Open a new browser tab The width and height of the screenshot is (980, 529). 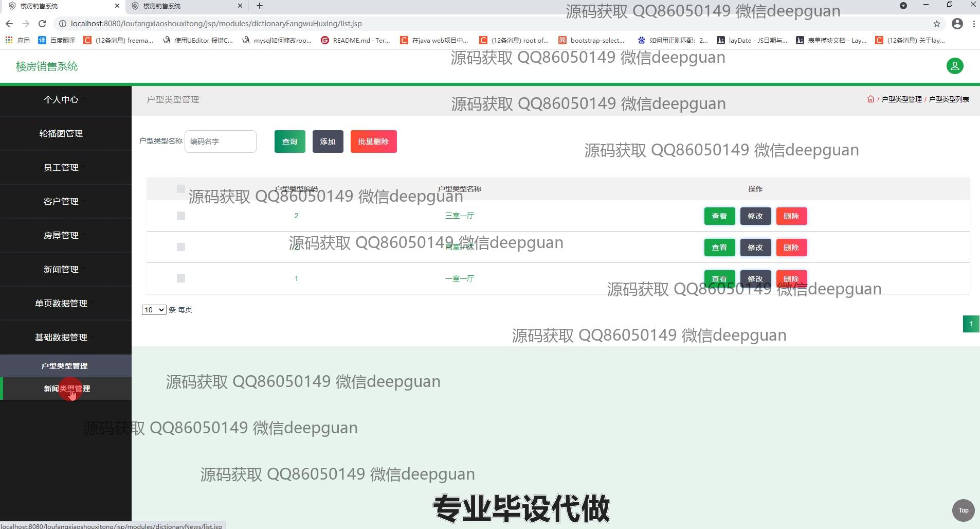(x=260, y=6)
